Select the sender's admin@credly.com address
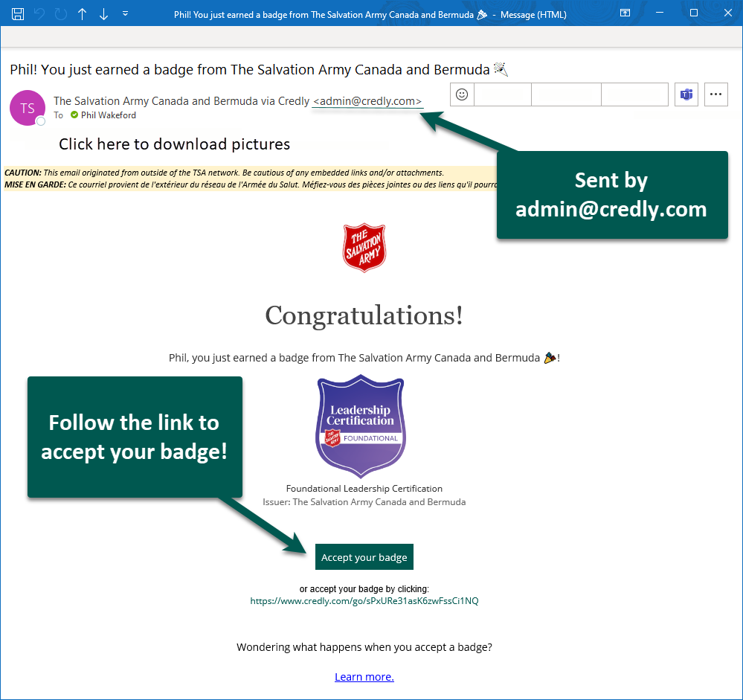 coord(367,101)
